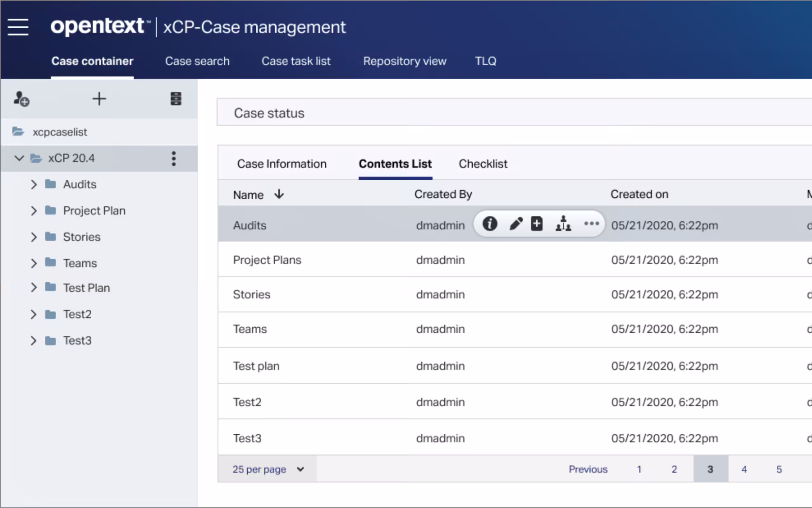Open more actions ellipsis on Audits row
812x508 pixels.
click(x=591, y=224)
